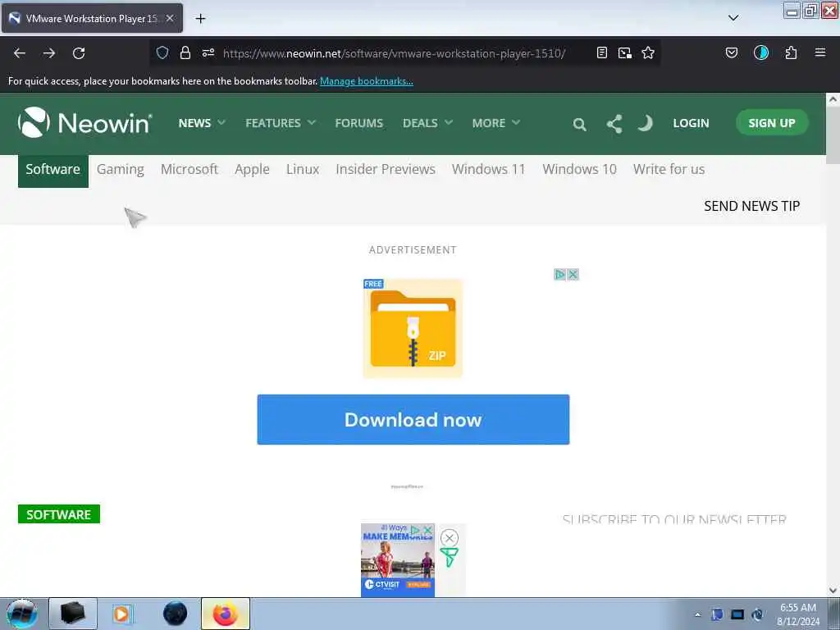
Task: Click the taskbar clock showing 6:55 AM
Action: pos(797,614)
